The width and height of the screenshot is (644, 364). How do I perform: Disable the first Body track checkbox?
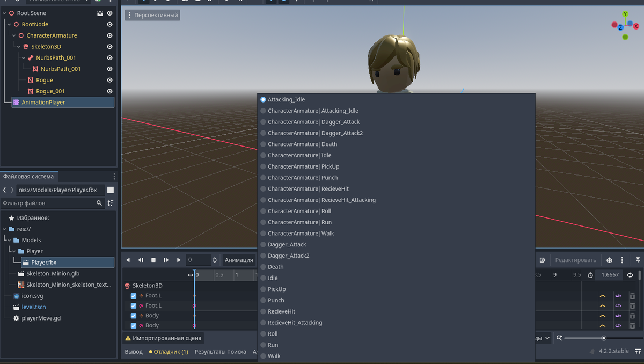click(x=134, y=316)
